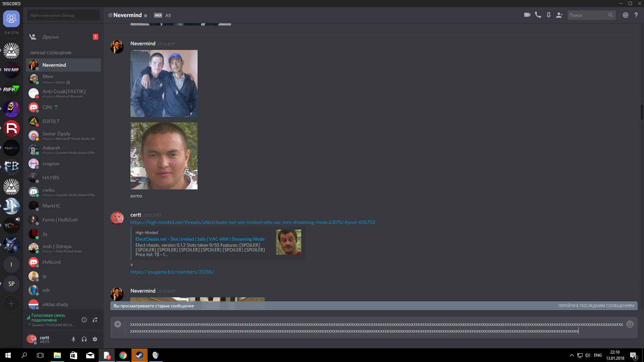Open Steam from the taskbar
This screenshot has width=644, height=362.
point(139,355)
